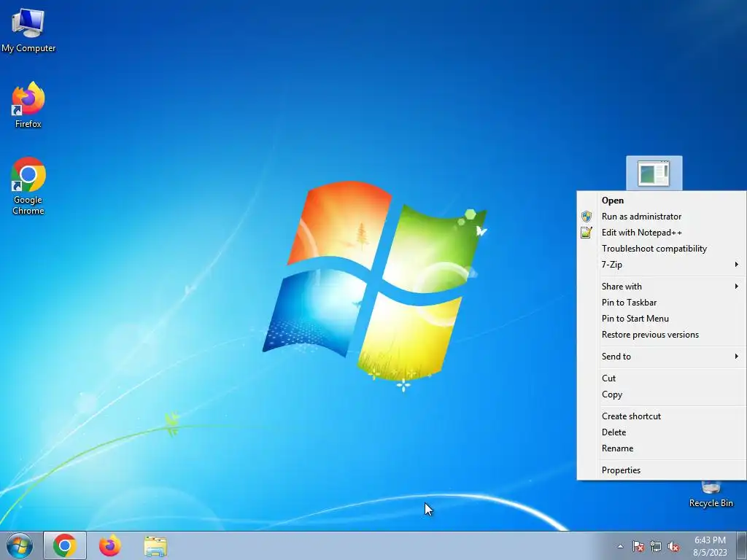Expand the 7-Zip submenu
747x560 pixels.
point(661,265)
